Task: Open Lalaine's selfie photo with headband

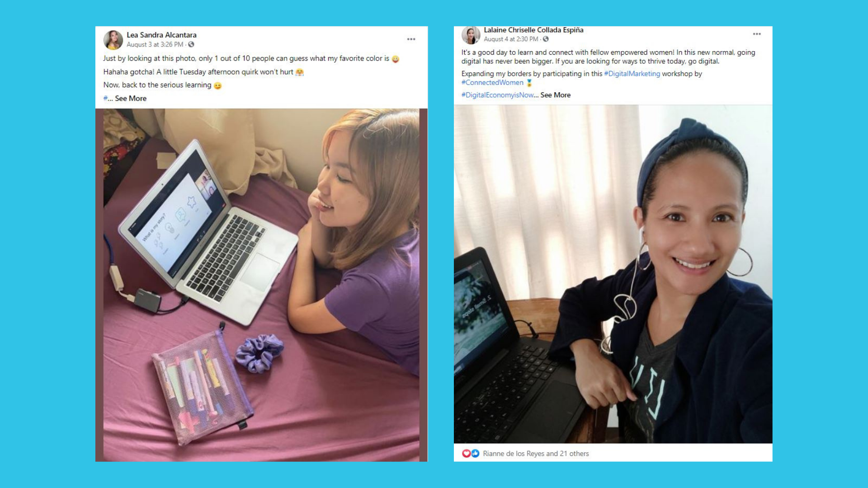Action: point(613,274)
